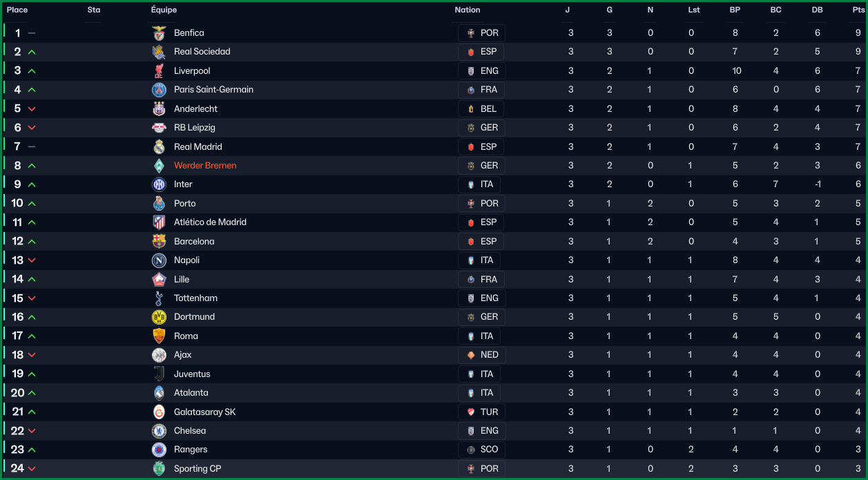Click the Galatasaray SK badge
This screenshot has height=480, width=868.
click(x=159, y=412)
